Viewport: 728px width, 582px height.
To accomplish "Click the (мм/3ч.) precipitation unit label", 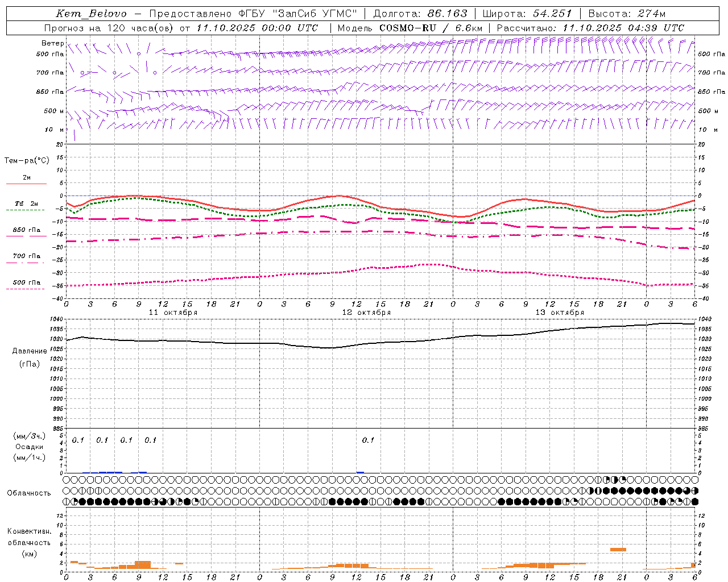I will point(29,436).
